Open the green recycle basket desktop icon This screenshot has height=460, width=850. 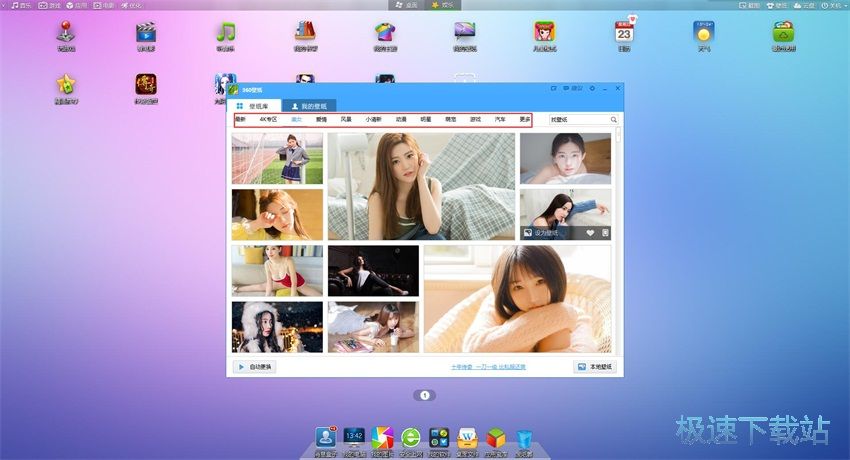(783, 32)
